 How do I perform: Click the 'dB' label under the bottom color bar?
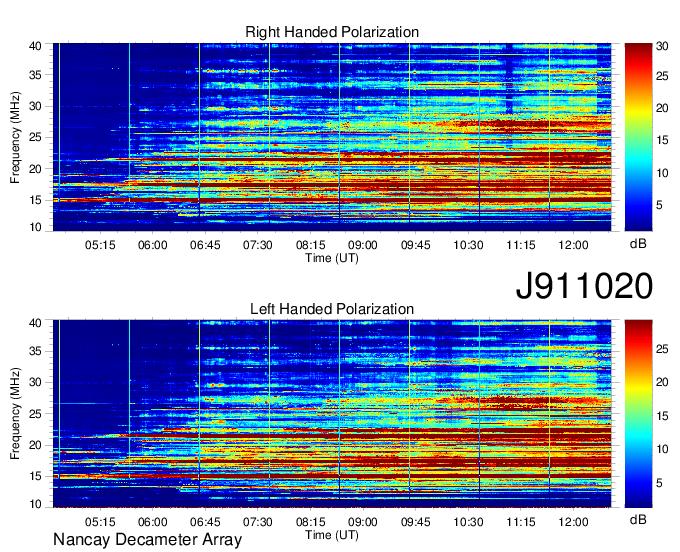click(638, 519)
